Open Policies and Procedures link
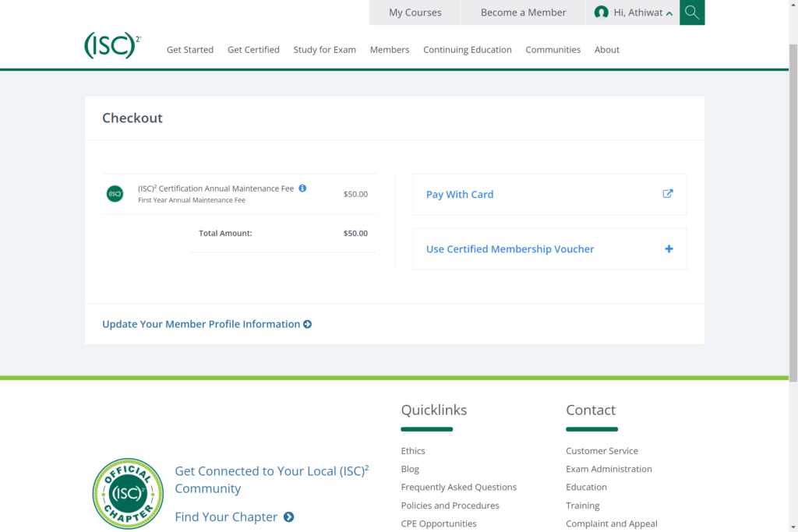This screenshot has width=798, height=532. (450, 505)
